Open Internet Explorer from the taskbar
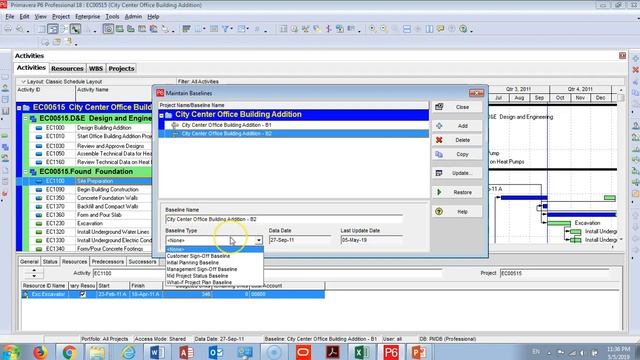 (x=128, y=352)
